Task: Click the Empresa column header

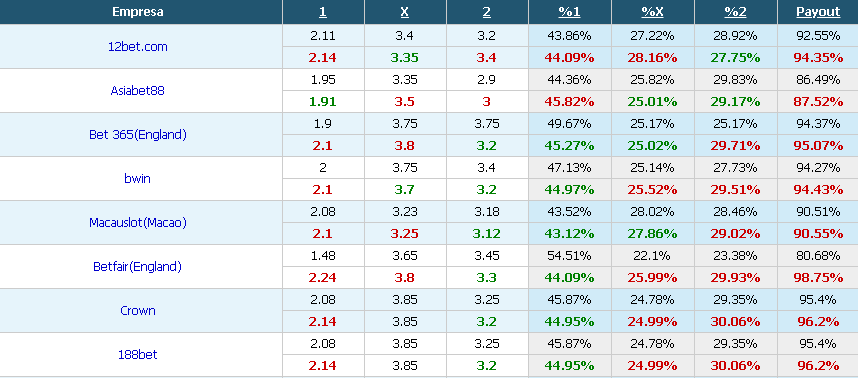Action: point(138,12)
